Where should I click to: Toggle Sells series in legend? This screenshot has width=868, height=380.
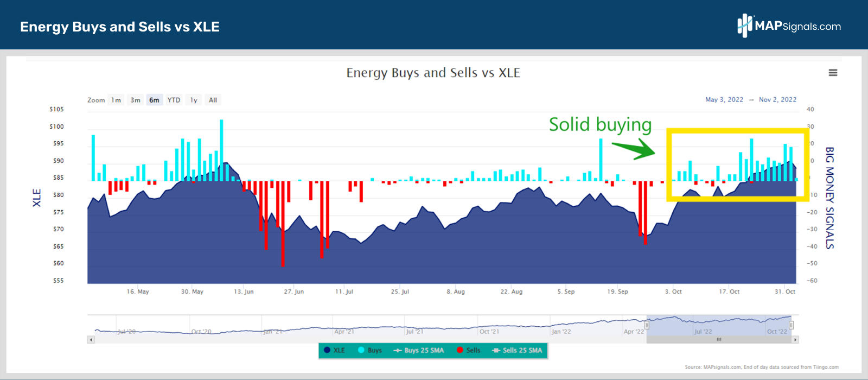[x=468, y=350]
